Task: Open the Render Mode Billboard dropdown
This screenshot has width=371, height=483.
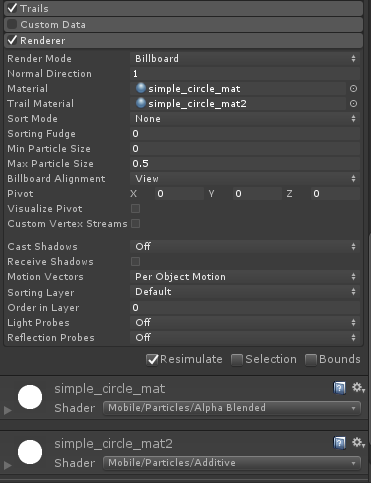Action: pyautogui.click(x=245, y=59)
